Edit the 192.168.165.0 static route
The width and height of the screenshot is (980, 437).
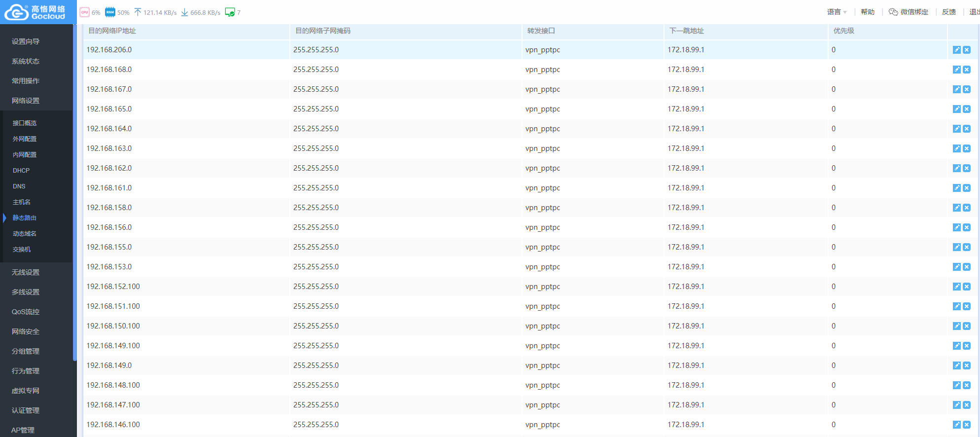(x=956, y=109)
